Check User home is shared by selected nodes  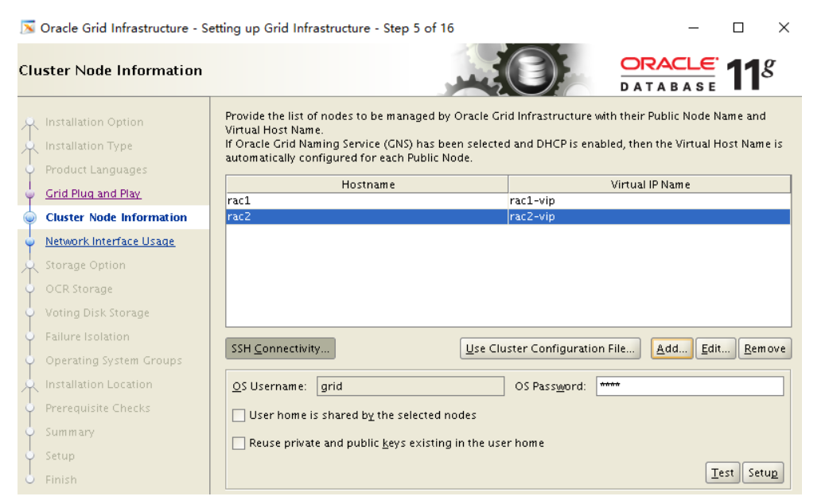pyautogui.click(x=239, y=415)
